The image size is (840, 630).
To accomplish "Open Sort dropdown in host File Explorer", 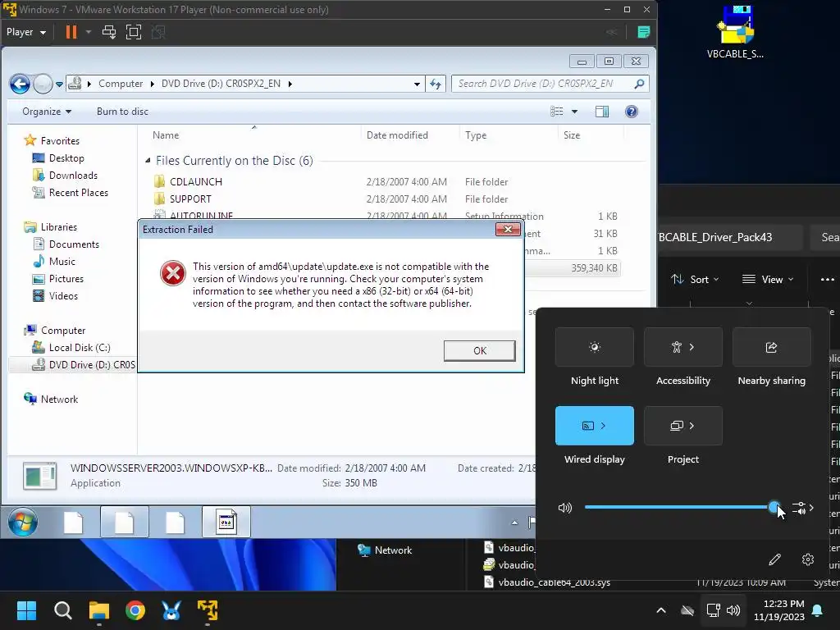I will coord(695,279).
